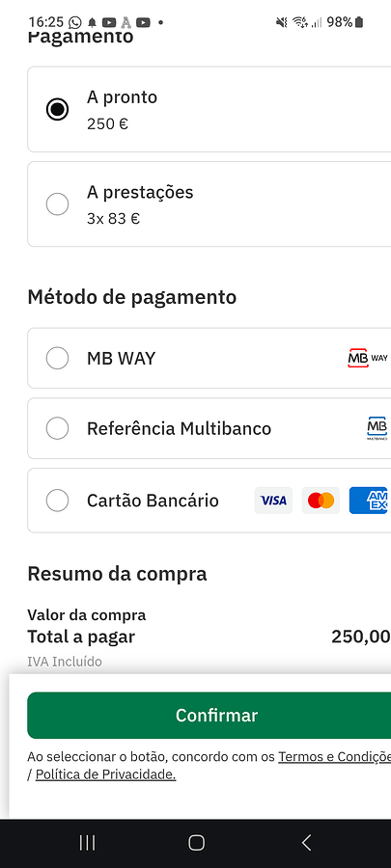
Task: Open the Política de Privacidade link
Action: [106, 774]
